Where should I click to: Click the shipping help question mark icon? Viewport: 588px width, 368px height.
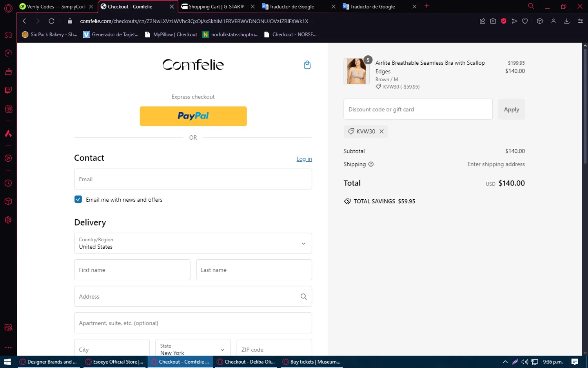point(371,164)
